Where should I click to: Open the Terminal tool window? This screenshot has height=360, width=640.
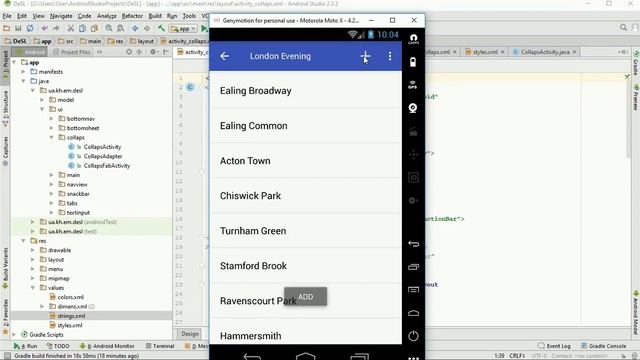pyautogui.click(x=160, y=346)
